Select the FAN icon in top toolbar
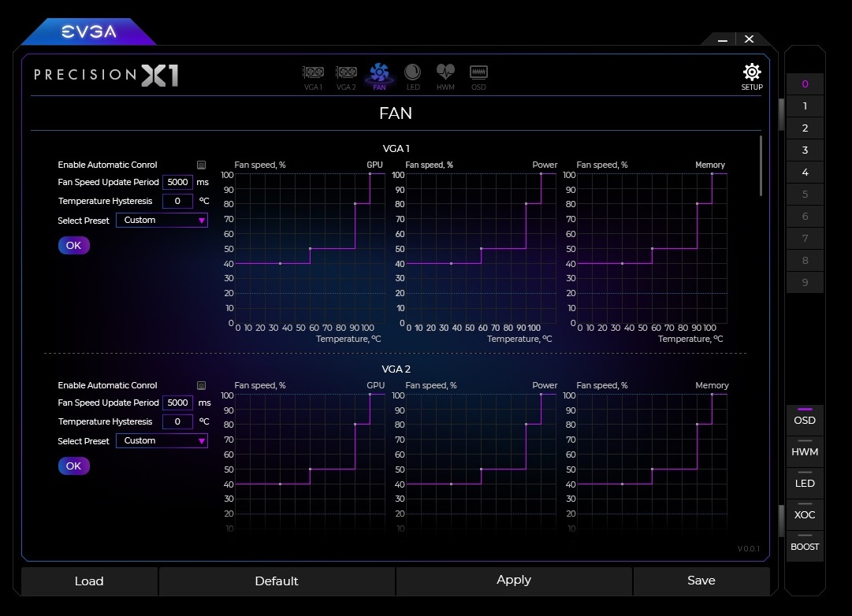This screenshot has height=616, width=852. (379, 76)
